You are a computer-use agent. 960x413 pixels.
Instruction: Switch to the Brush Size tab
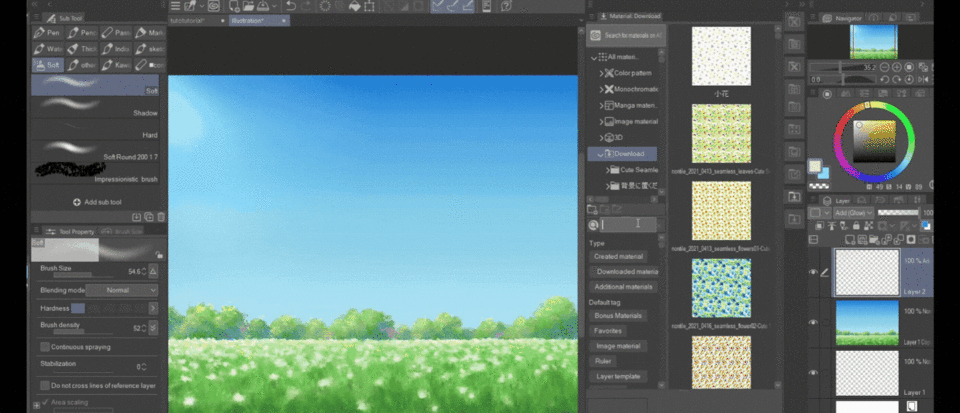pyautogui.click(x=122, y=231)
